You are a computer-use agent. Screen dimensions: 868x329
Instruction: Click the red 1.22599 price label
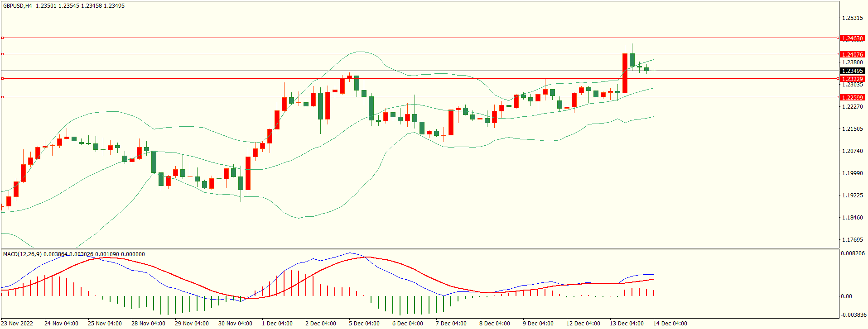coord(852,97)
